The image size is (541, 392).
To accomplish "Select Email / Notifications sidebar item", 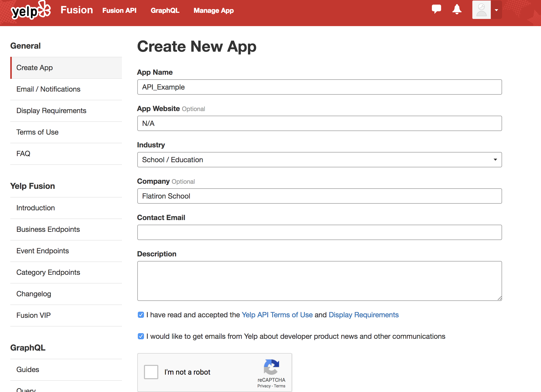I will tap(48, 89).
